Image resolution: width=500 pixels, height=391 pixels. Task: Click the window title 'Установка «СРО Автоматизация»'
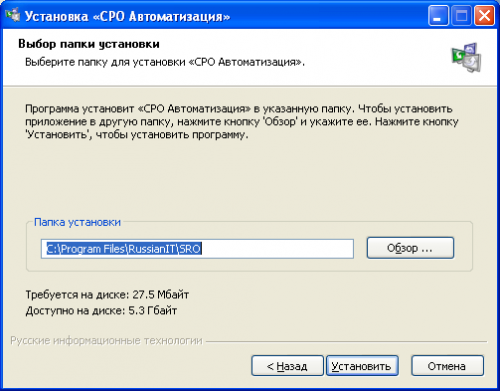coord(127,16)
